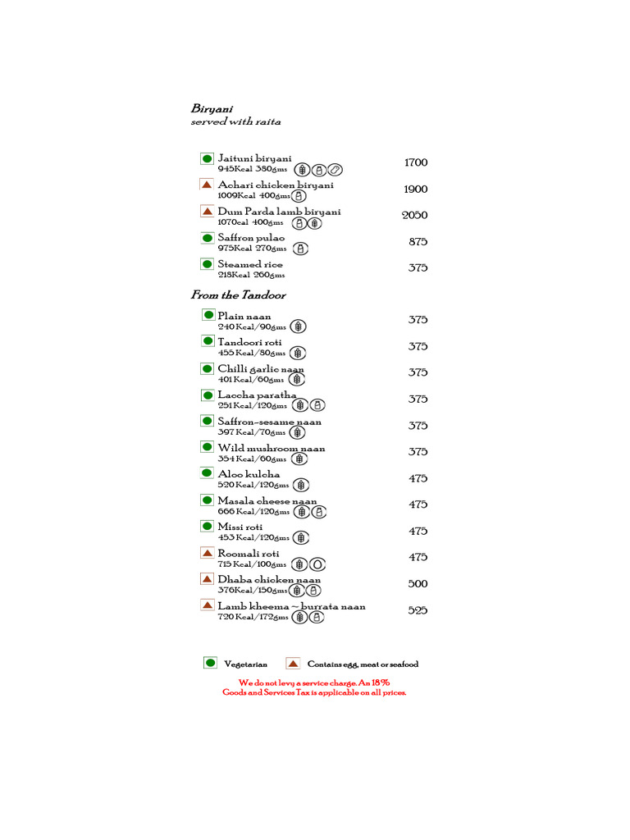This screenshot has height=840, width=630.
Task: Click the wheat icon under Missi roti
Action: pyautogui.click(x=301, y=537)
